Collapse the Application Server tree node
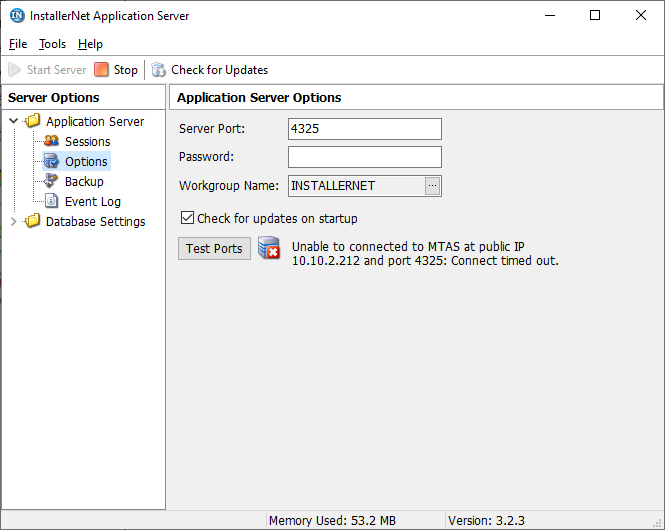This screenshot has width=665, height=530. tap(14, 121)
